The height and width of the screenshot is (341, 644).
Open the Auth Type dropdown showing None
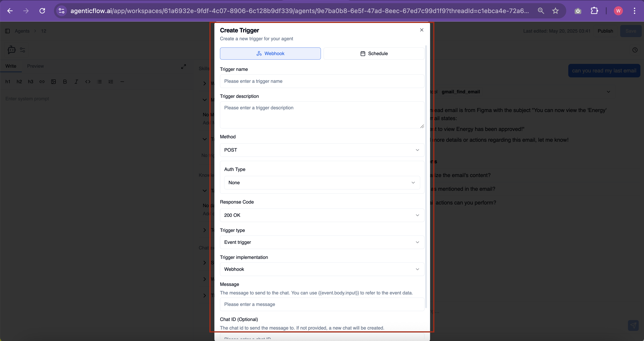pos(322,183)
